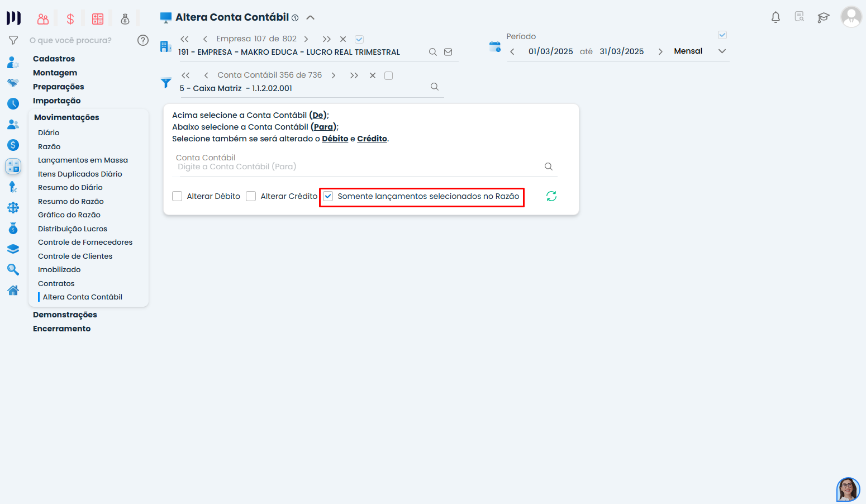Collapse the Altera Conta Contábil header chevron
Viewport: 866px width, 504px height.
point(311,18)
